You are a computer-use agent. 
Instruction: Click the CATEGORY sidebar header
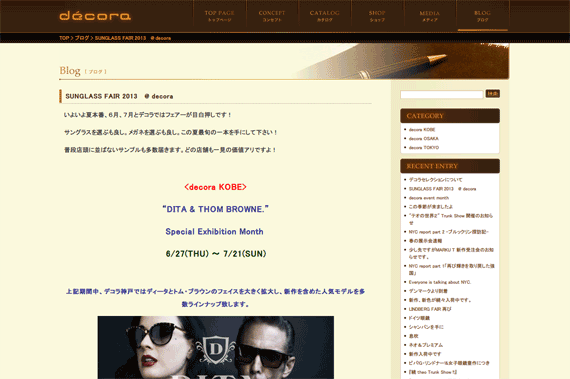pos(450,116)
